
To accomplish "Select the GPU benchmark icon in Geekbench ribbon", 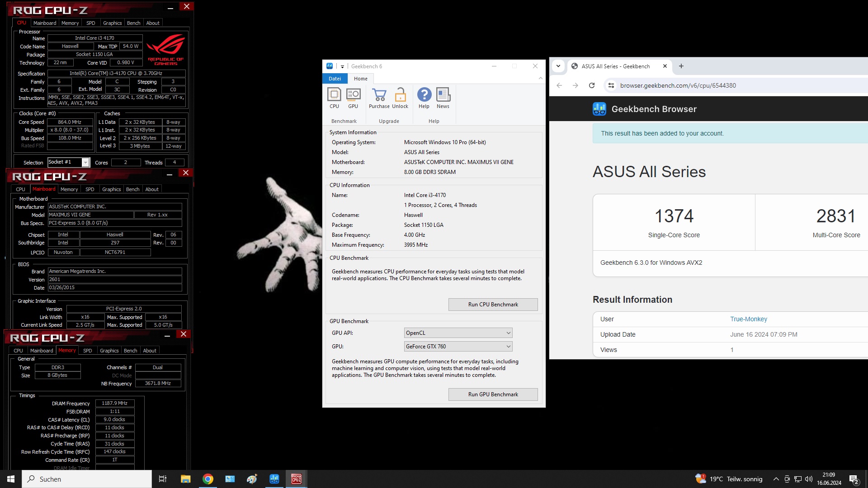I will coord(353,98).
